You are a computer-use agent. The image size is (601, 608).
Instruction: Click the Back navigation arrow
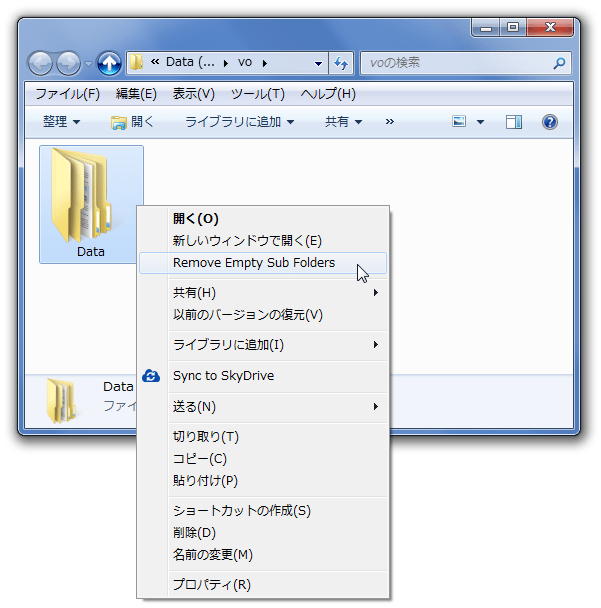click(40, 63)
